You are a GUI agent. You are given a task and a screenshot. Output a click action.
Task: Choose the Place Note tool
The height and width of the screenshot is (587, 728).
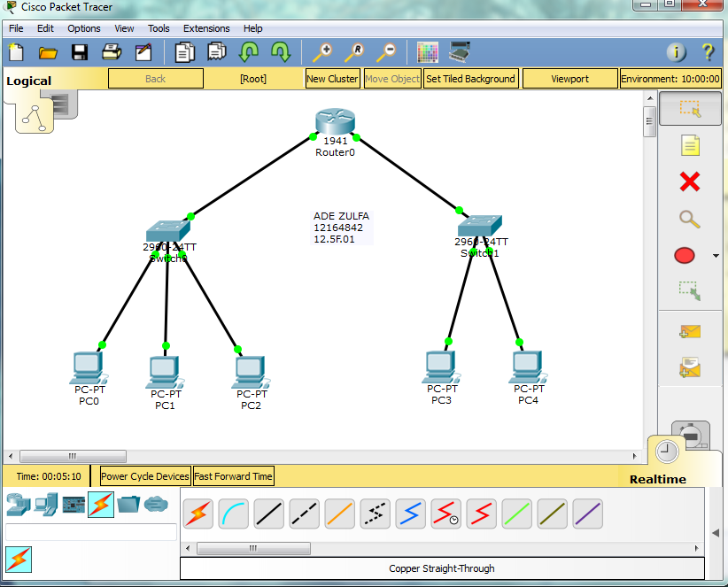pos(690,145)
